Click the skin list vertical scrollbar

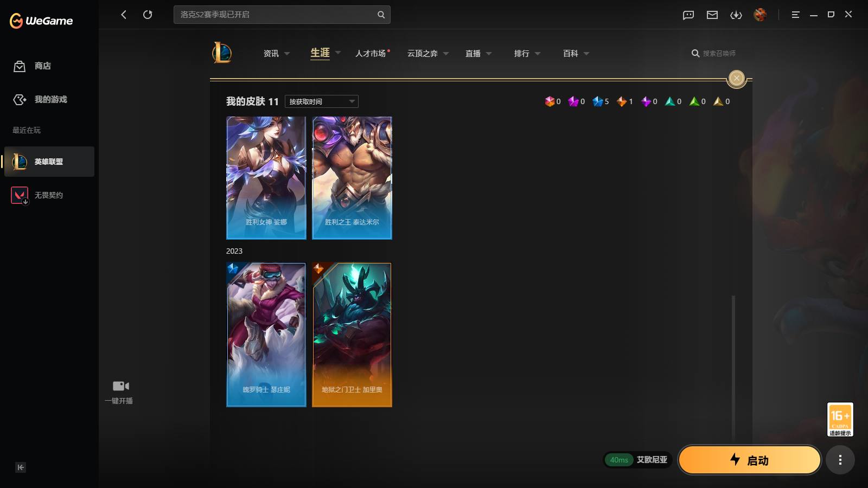coord(733,368)
